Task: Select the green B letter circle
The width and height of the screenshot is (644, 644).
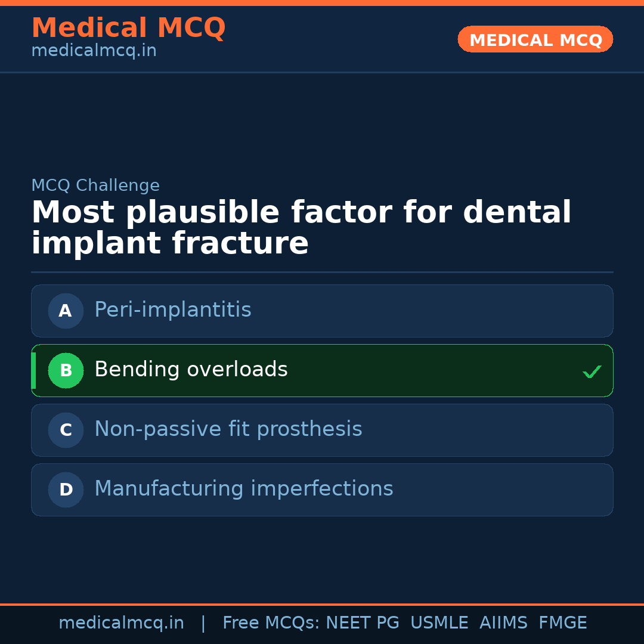Action: point(66,370)
